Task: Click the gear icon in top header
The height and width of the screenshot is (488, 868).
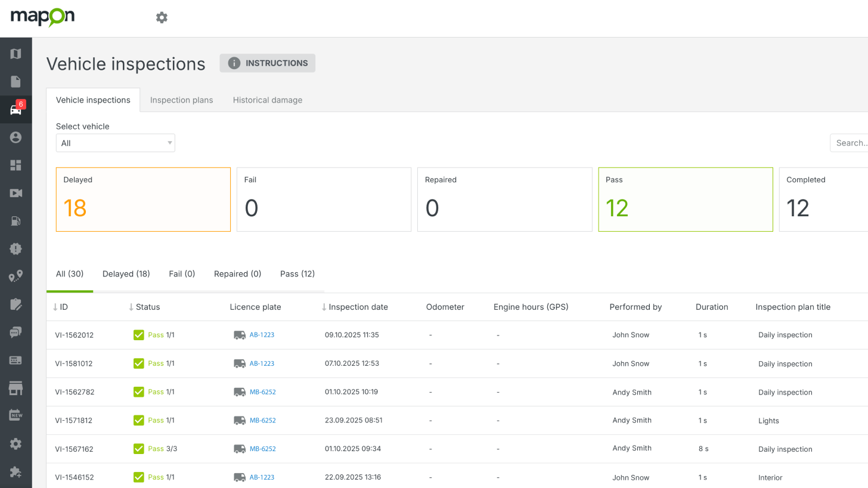Action: click(x=162, y=18)
